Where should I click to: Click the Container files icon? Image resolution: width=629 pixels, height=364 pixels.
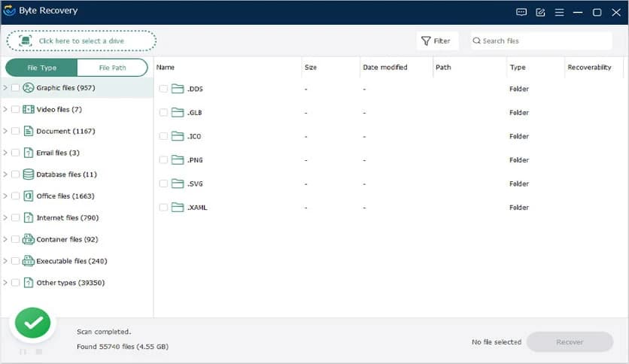(28, 239)
